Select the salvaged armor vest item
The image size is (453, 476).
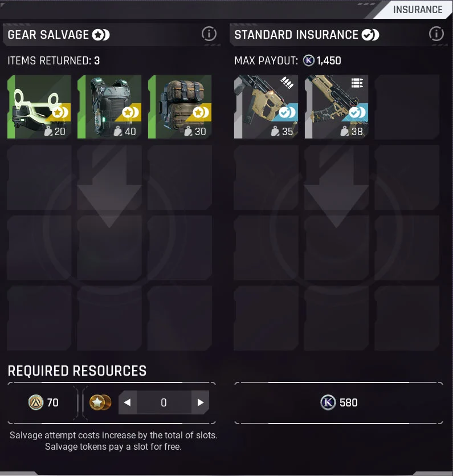(x=109, y=107)
